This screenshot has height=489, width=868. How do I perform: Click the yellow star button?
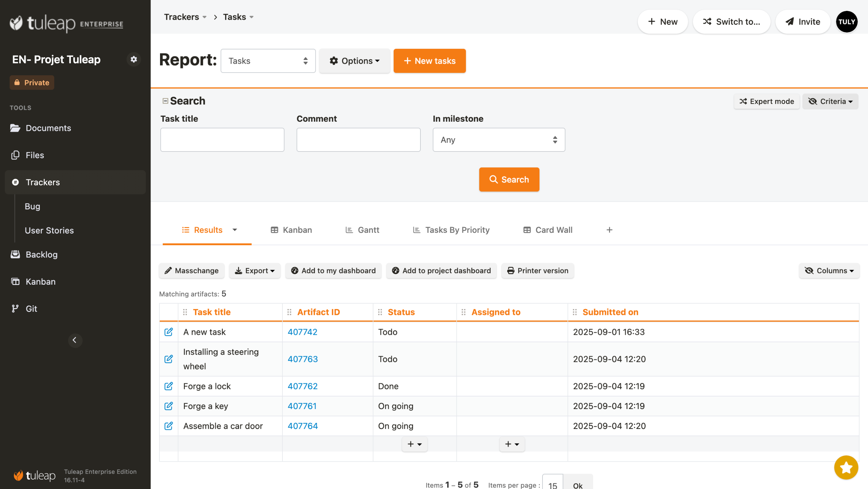coord(846,467)
